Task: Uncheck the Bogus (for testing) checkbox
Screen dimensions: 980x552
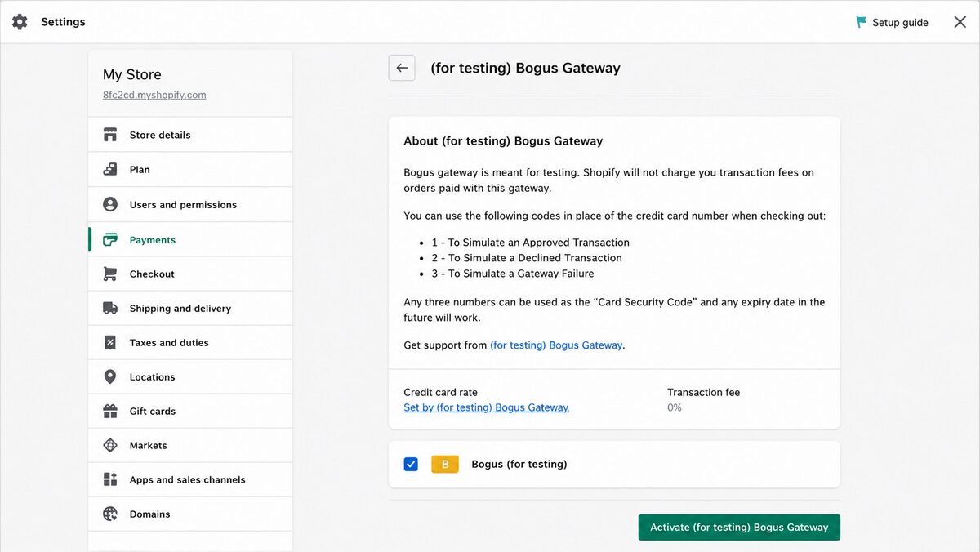Action: click(411, 465)
